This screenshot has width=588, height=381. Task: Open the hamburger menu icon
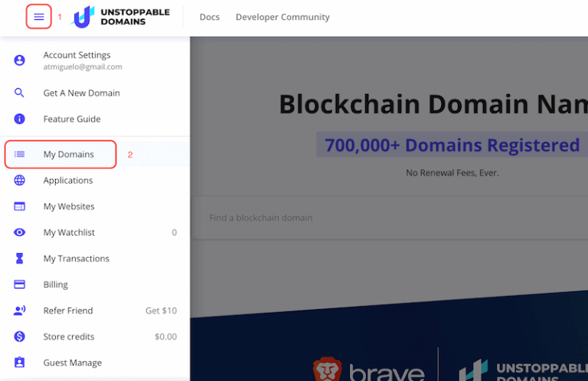click(38, 17)
